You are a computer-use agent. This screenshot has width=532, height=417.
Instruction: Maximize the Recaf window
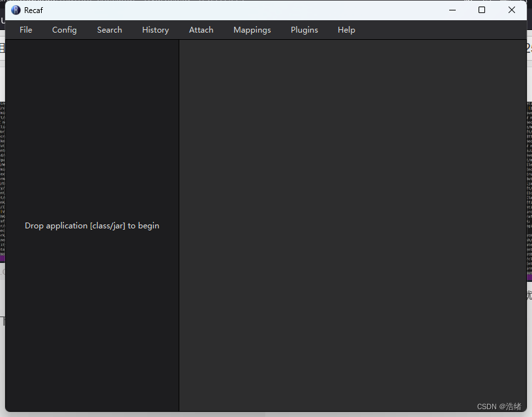tap(481, 10)
